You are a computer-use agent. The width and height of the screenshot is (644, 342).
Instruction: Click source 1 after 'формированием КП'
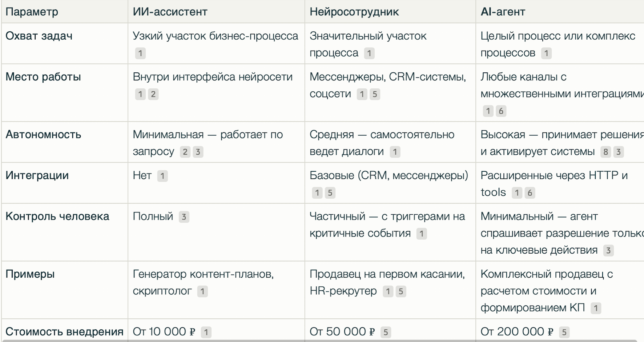point(595,308)
